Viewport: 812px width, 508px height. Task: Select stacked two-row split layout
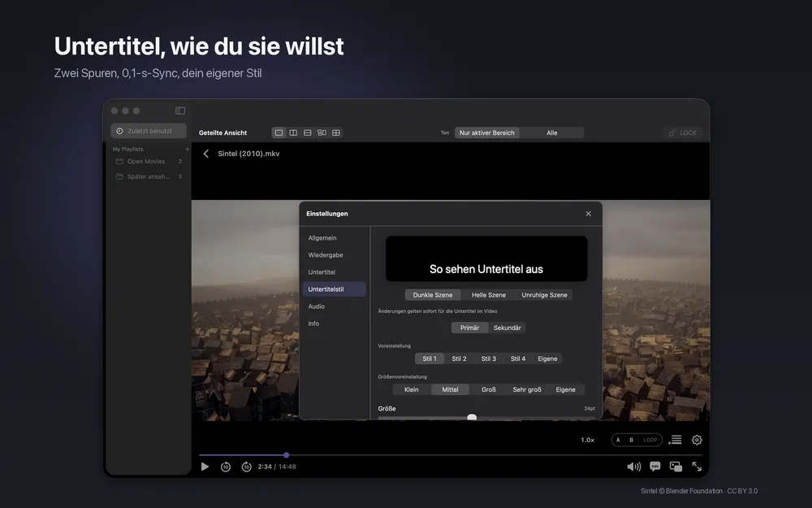pyautogui.click(x=308, y=132)
